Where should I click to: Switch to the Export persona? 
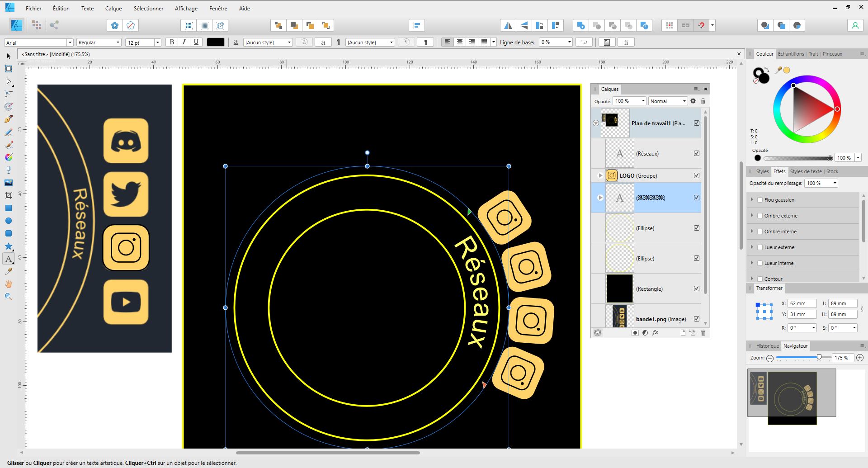(54, 25)
